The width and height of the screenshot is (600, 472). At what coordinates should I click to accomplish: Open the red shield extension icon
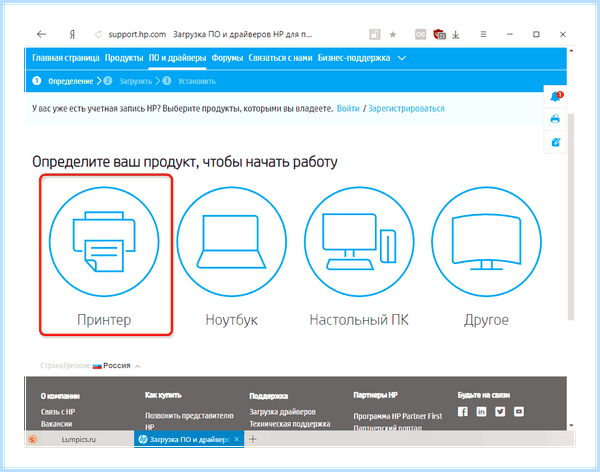pos(439,34)
